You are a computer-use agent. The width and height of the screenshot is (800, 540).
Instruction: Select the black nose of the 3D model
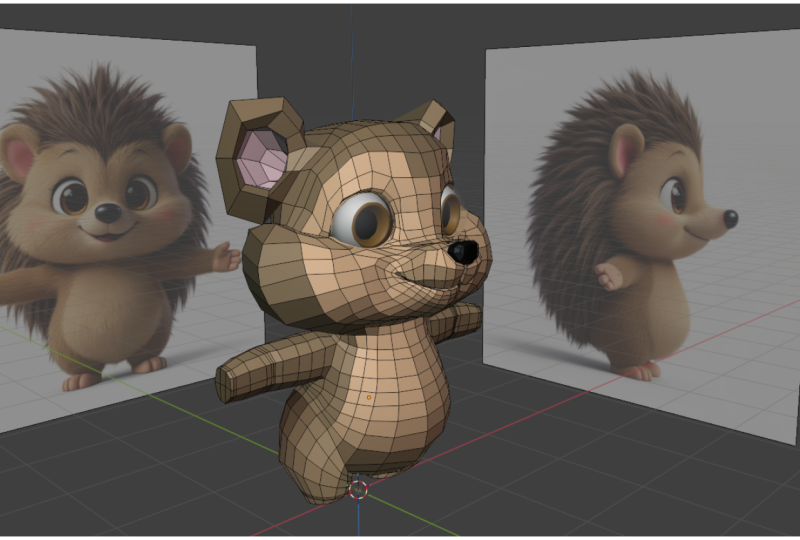pyautogui.click(x=463, y=252)
